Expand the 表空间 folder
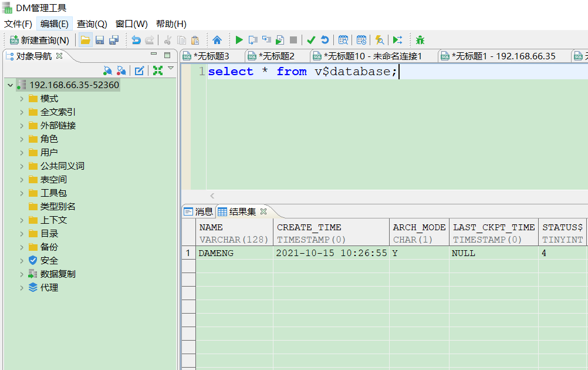This screenshot has height=370, width=588. tap(22, 180)
